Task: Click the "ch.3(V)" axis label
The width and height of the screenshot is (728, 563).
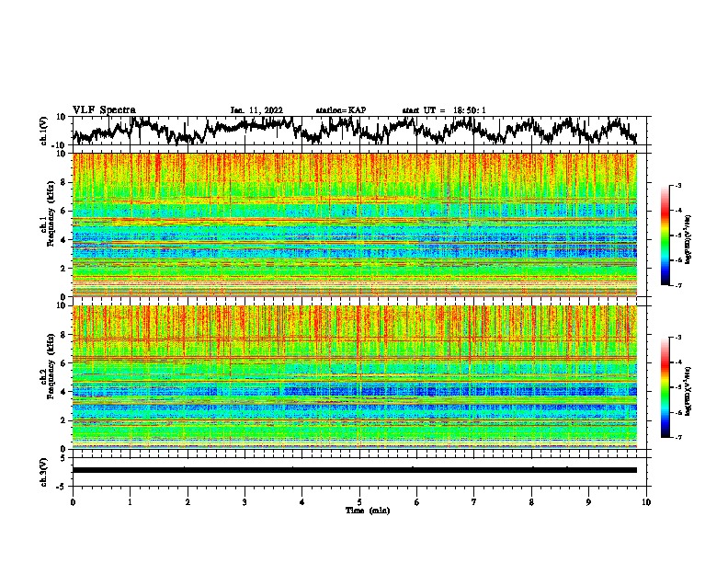Action: coord(44,472)
